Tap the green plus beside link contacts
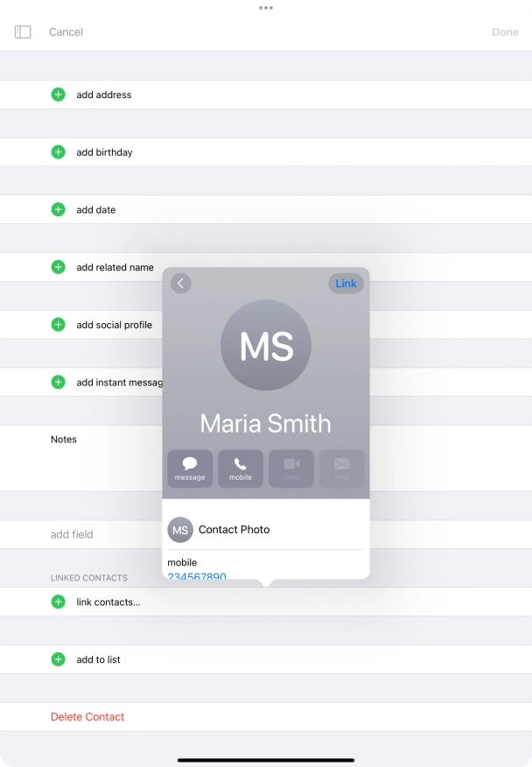This screenshot has width=532, height=767. [58, 602]
